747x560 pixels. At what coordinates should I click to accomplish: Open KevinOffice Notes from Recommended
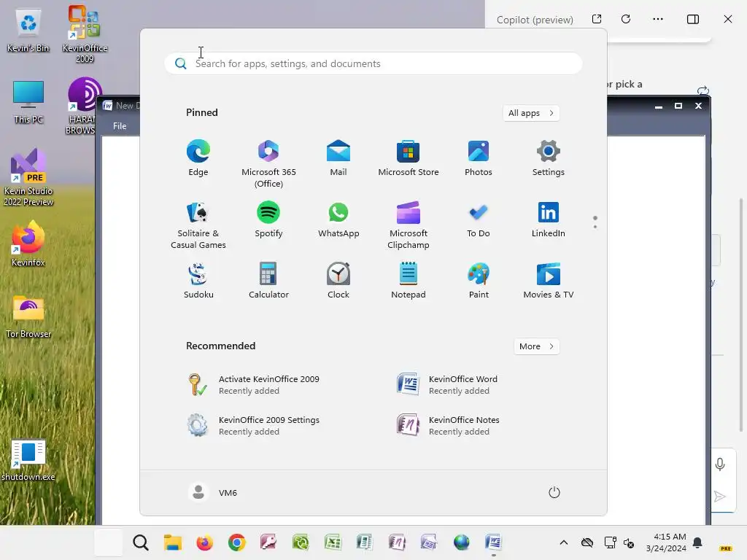448,426
